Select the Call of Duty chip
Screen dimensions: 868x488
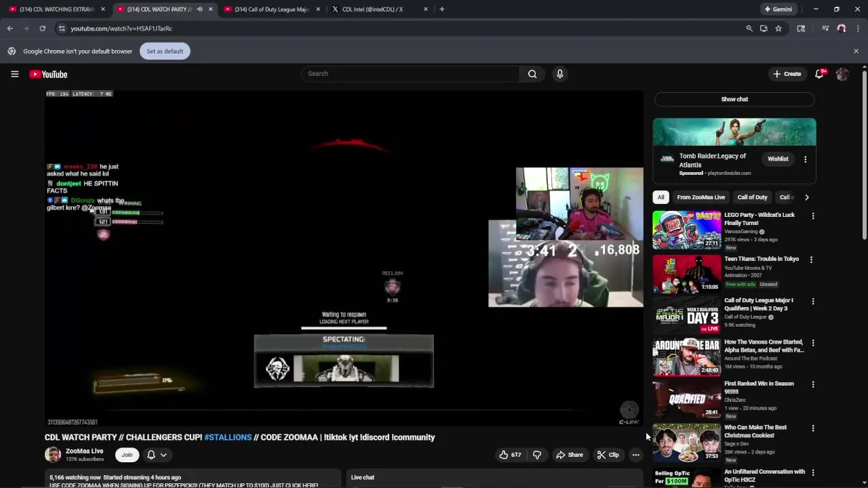(752, 197)
